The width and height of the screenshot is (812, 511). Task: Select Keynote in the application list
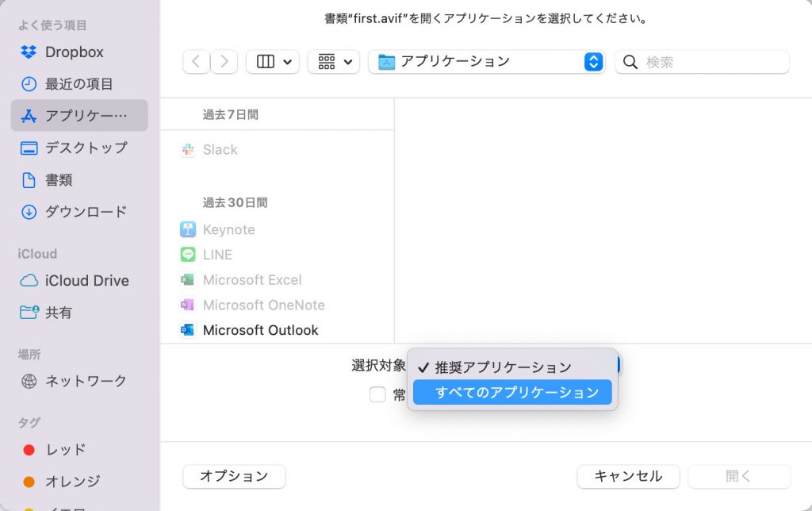277,229
